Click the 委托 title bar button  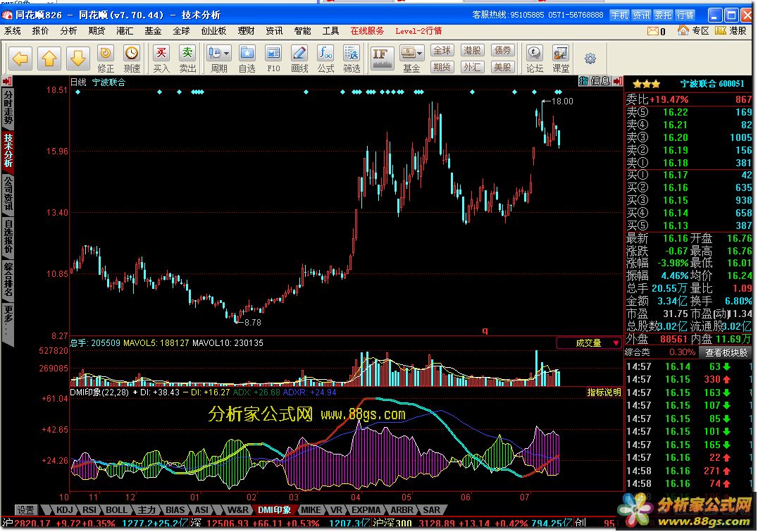(x=664, y=15)
